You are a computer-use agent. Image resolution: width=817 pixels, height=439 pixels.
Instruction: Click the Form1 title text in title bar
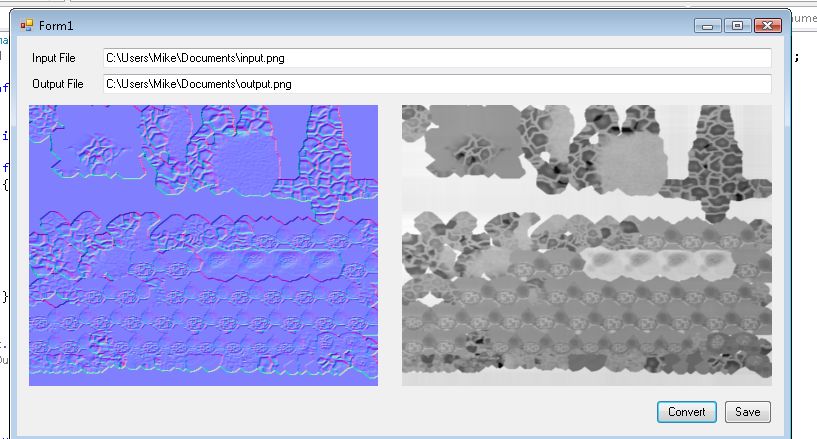coord(56,24)
